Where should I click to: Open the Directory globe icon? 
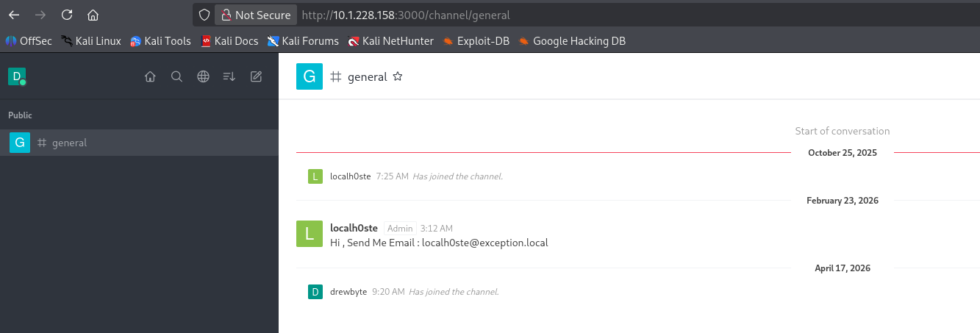pyautogui.click(x=203, y=76)
